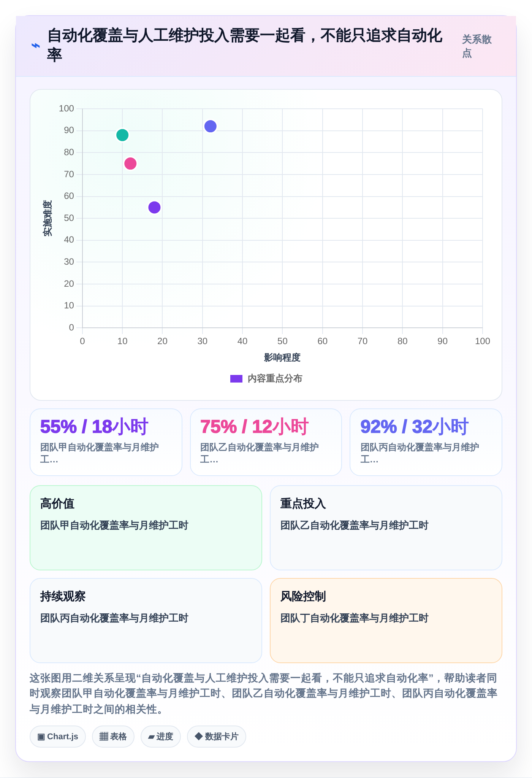The image size is (532, 778).
Task: Select the 重点投入 quadrant card
Action: (x=386, y=528)
